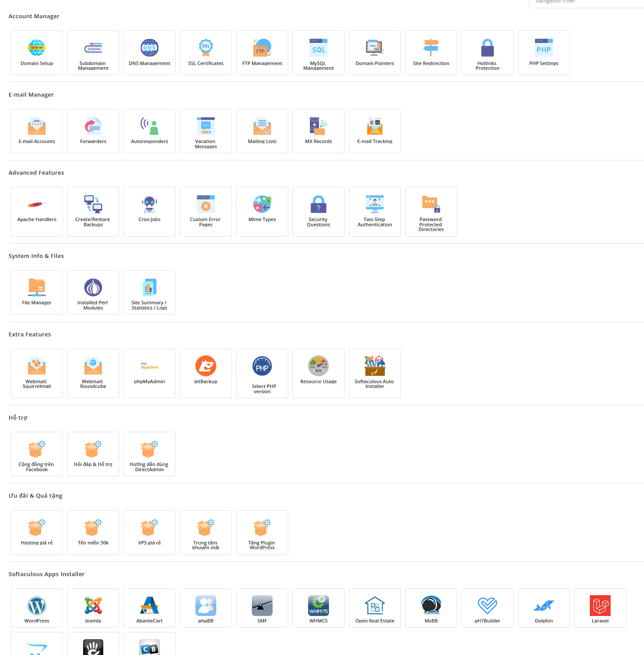
Task: Open Vacation Messages
Action: 206,131
